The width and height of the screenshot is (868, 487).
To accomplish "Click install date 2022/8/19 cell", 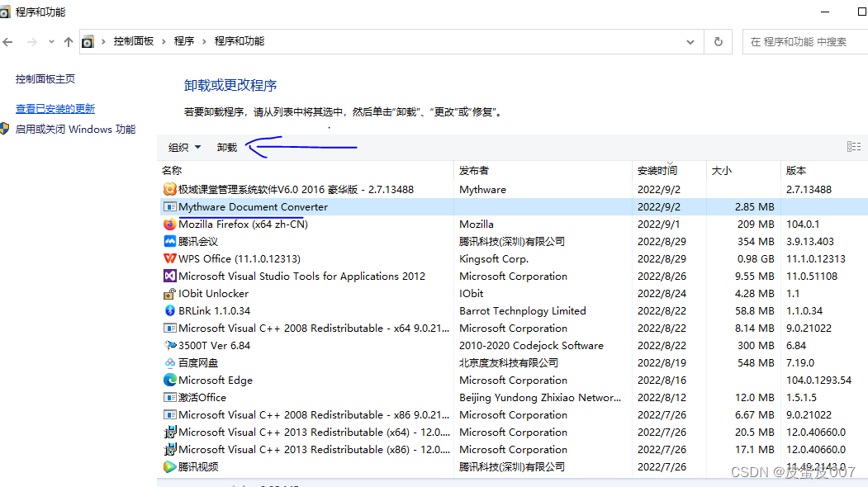I will click(x=662, y=362).
